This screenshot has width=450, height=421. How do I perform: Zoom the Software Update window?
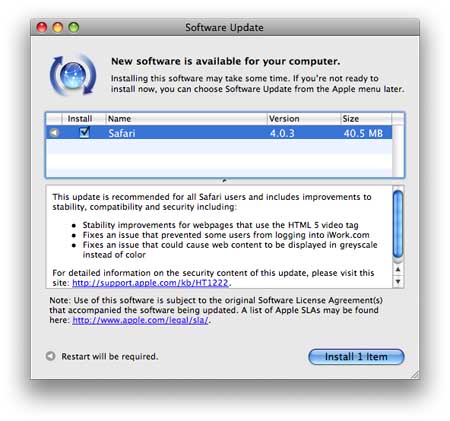point(74,27)
